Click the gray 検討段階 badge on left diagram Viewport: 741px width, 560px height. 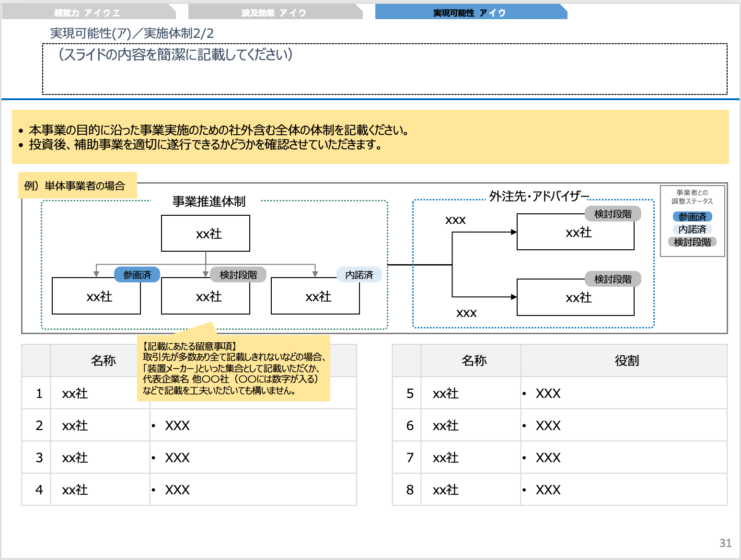coord(237,275)
